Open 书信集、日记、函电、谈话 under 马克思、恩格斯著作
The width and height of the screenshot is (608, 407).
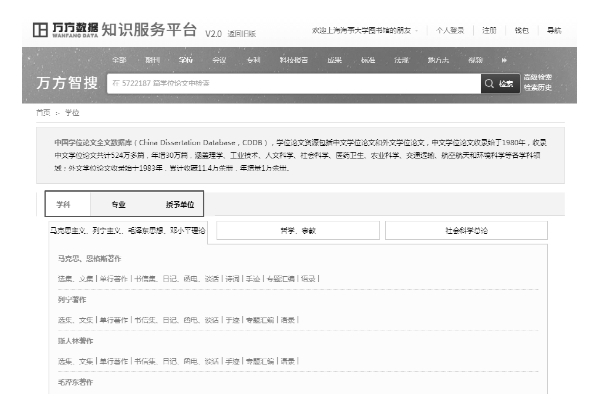click(x=177, y=279)
